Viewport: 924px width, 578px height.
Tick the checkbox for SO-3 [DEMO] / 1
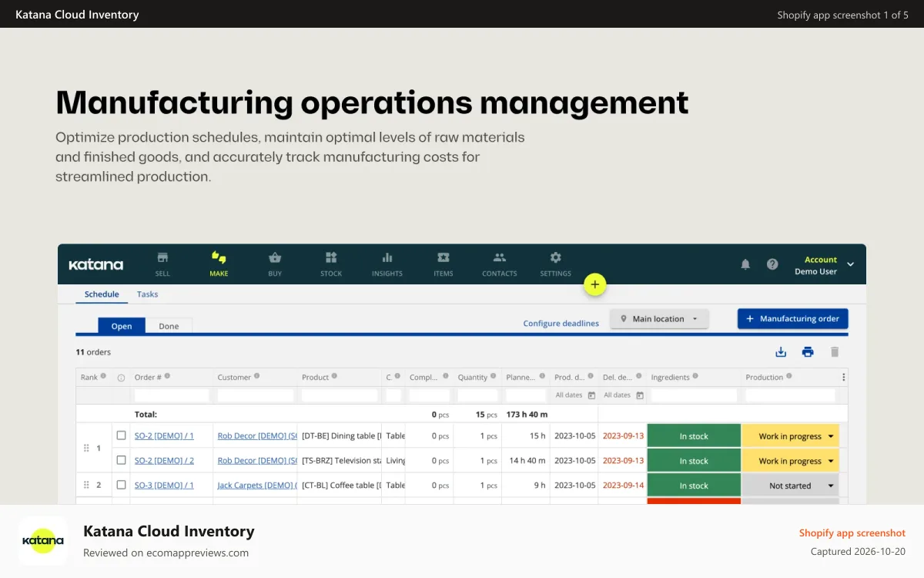pyautogui.click(x=121, y=485)
